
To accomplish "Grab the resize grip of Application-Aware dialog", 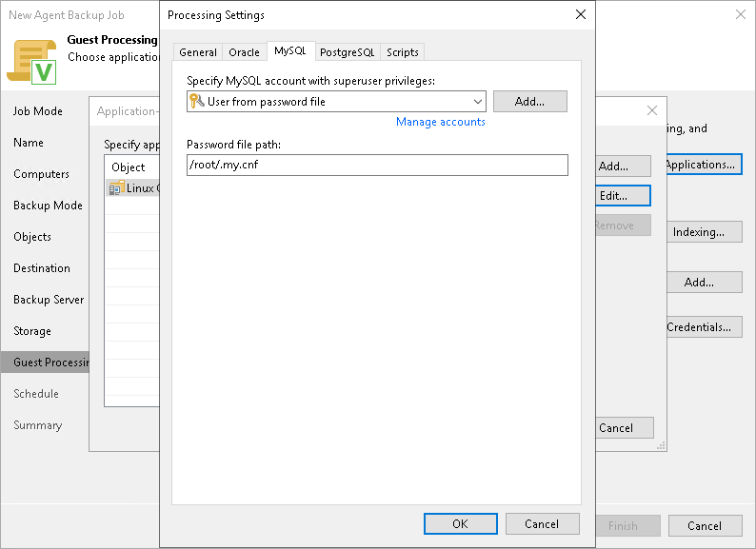I will point(661,446).
